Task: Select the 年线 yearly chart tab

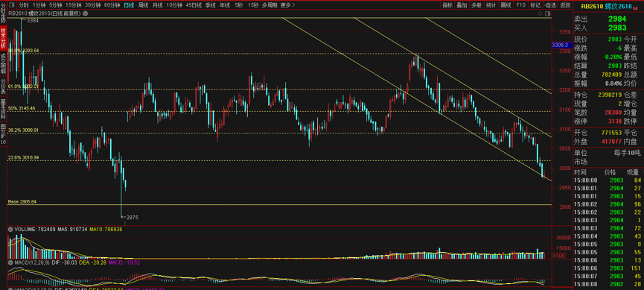Action: [x=224, y=5]
